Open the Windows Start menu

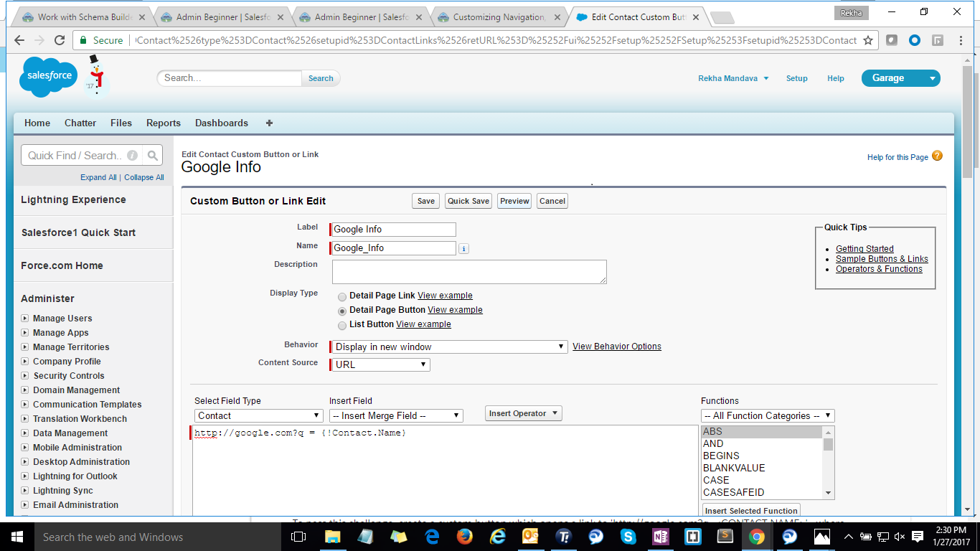17,537
